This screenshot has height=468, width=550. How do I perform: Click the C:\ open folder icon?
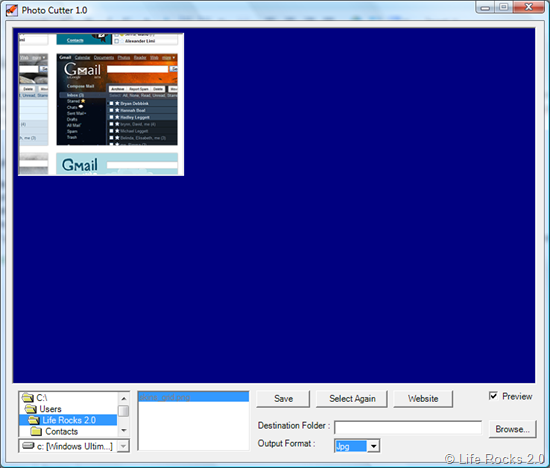[x=28, y=397]
